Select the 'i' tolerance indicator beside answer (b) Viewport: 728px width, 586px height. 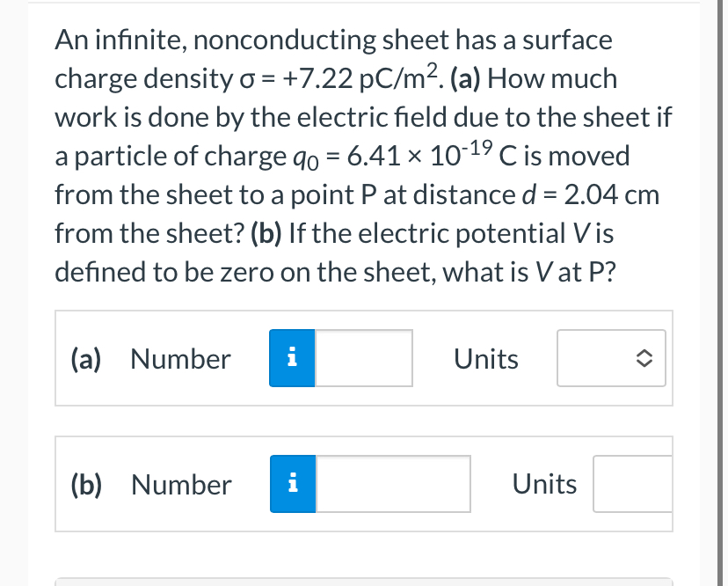(292, 483)
